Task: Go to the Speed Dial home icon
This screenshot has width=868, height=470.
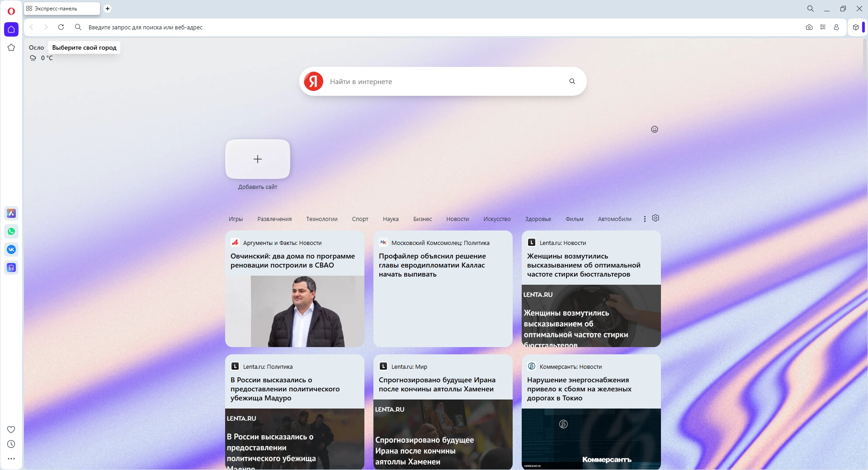Action: [11, 29]
